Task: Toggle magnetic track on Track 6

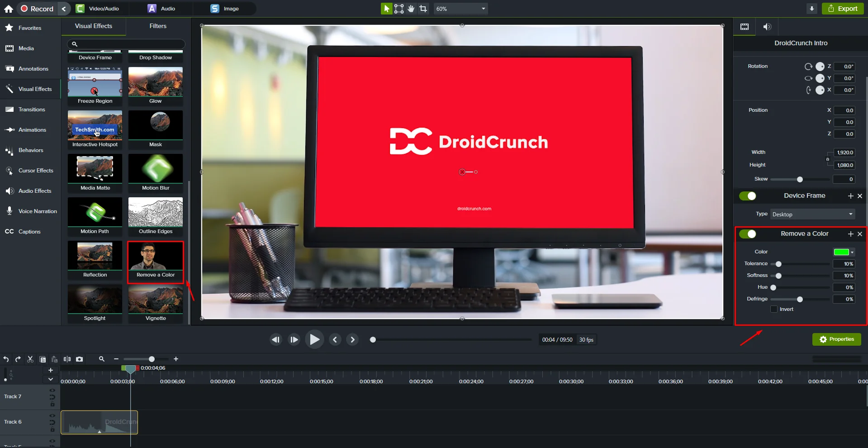Action: tap(52, 423)
